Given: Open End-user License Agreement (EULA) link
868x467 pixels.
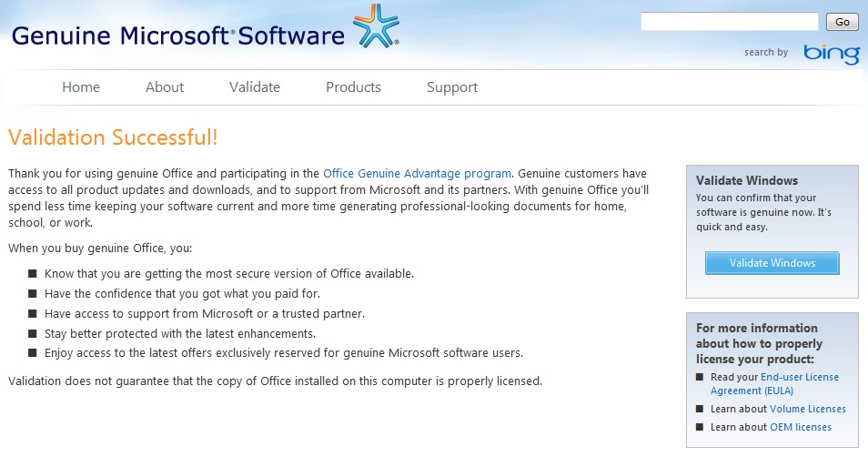Looking at the screenshot, I should point(774,383).
